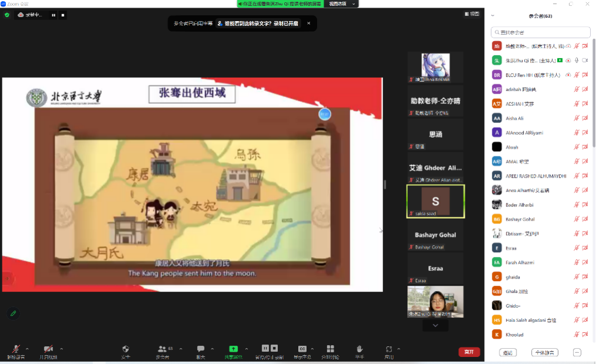596x364 pixels.
Task: Open the View Options dropdown at top
Action: (x=342, y=4)
